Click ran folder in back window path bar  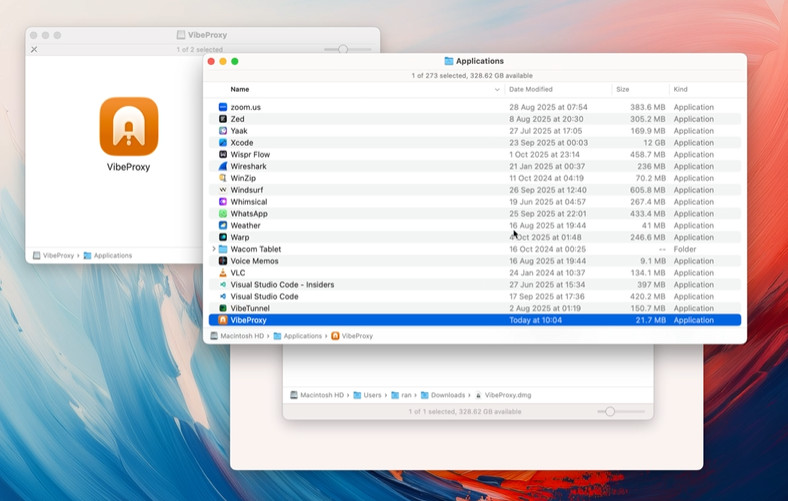[x=401, y=395]
